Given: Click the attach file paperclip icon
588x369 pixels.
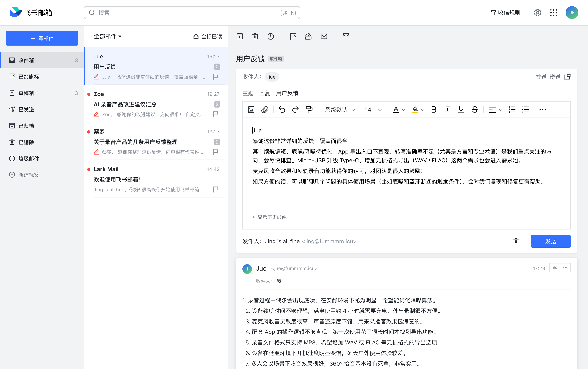Looking at the screenshot, I should coord(264,110).
